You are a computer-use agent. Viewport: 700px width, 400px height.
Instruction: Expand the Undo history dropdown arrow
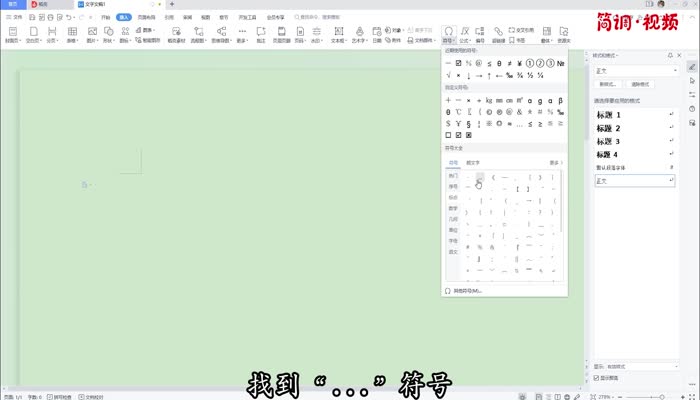point(74,17)
